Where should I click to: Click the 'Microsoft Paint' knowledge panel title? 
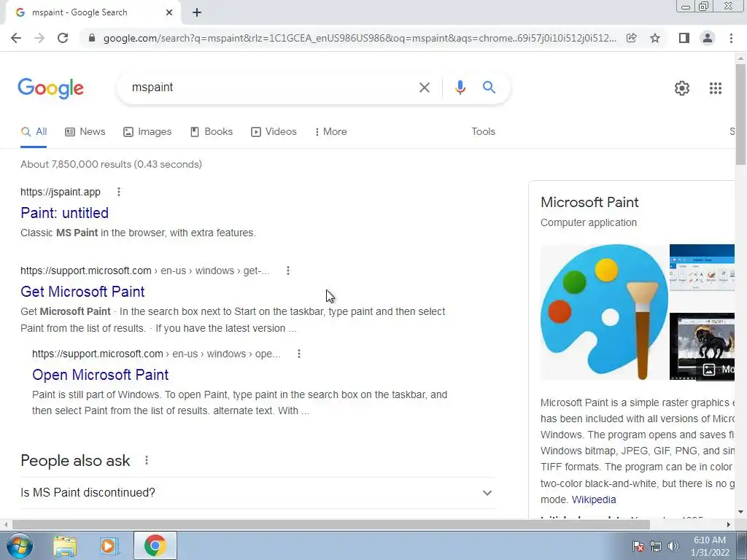tap(589, 203)
